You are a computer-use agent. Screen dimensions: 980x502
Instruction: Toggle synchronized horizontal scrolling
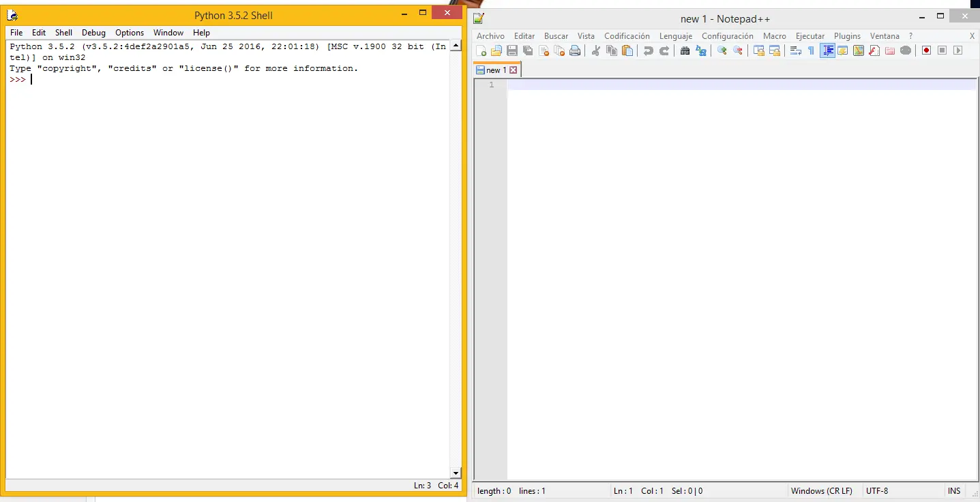click(774, 50)
